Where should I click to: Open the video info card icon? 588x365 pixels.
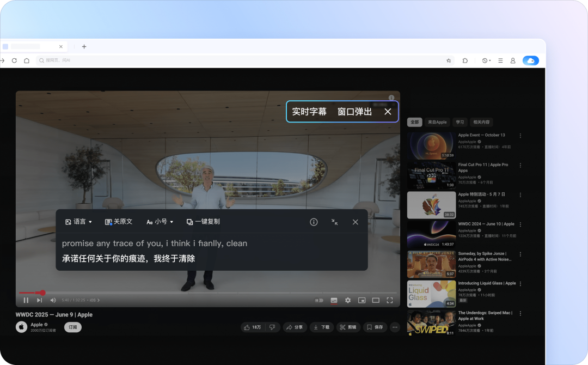(391, 98)
